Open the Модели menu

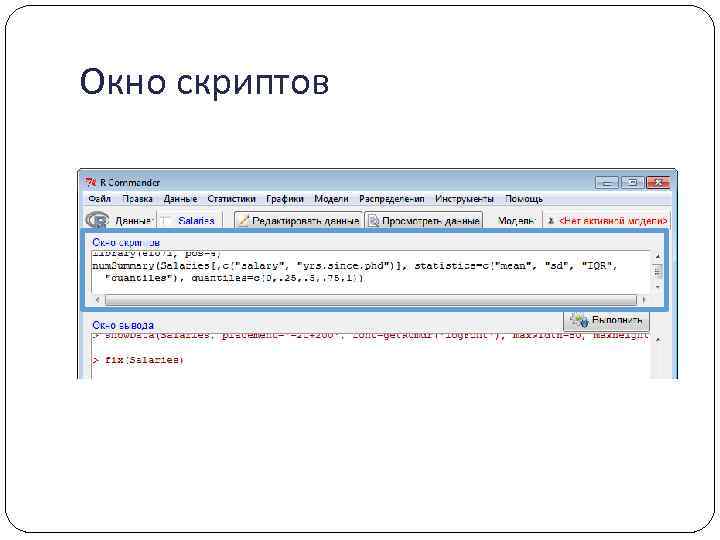(331, 199)
